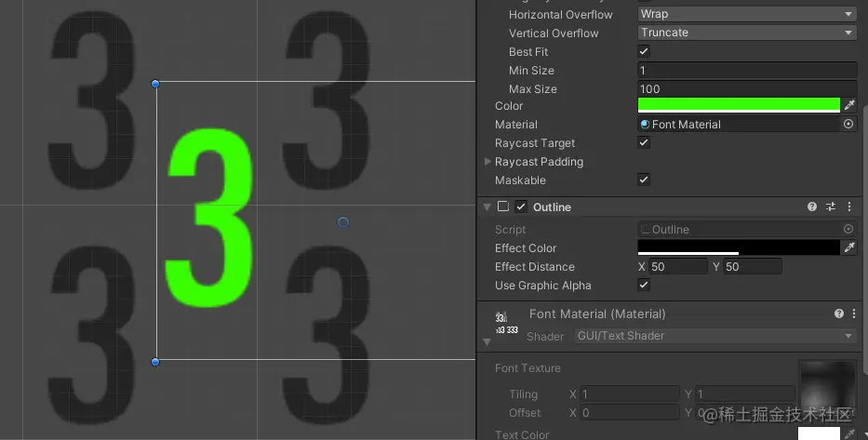
Task: Click the Outline Script object field
Action: [739, 229]
